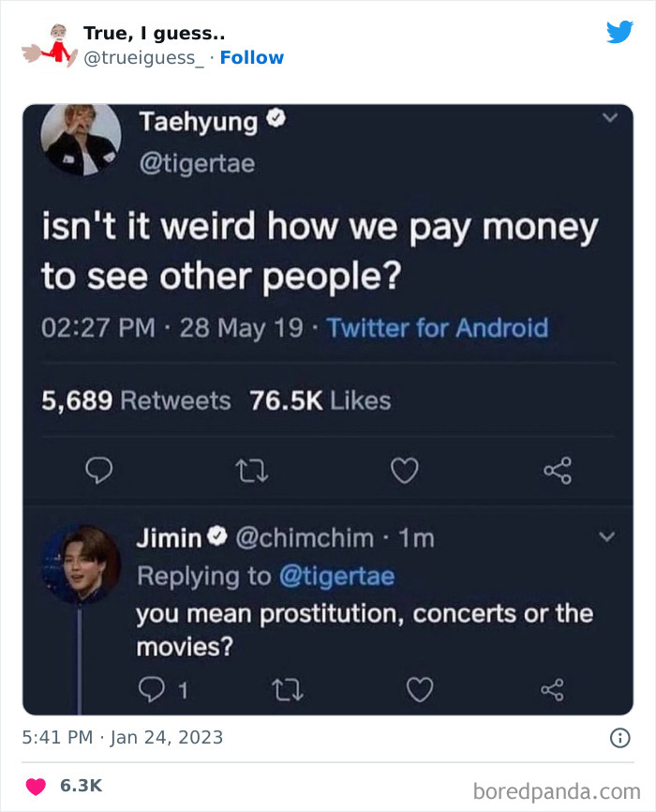
Task: Toggle the verified badge on Taehyung's name
Action: click(x=274, y=119)
